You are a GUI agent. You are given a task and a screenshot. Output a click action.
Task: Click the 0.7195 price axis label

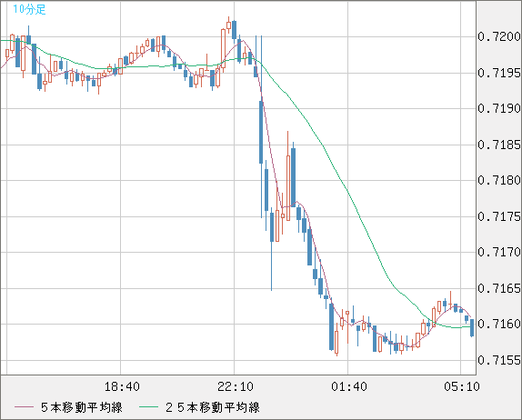pos(499,73)
